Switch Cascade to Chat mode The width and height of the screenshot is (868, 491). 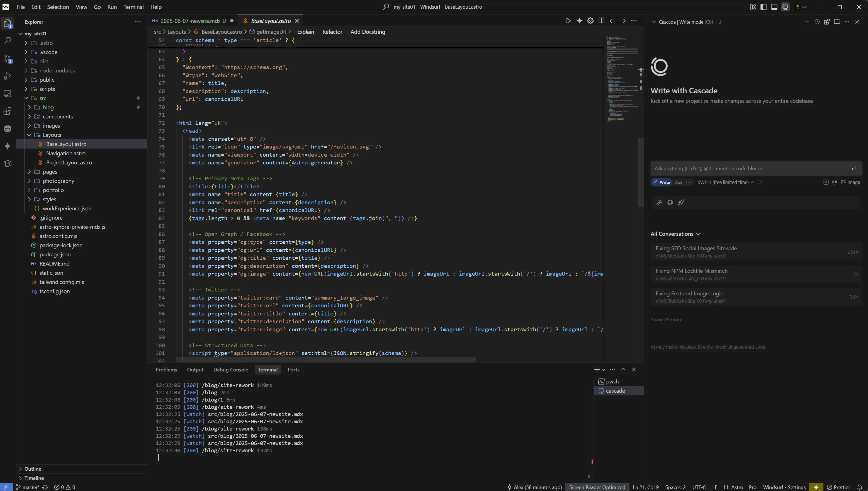point(678,182)
